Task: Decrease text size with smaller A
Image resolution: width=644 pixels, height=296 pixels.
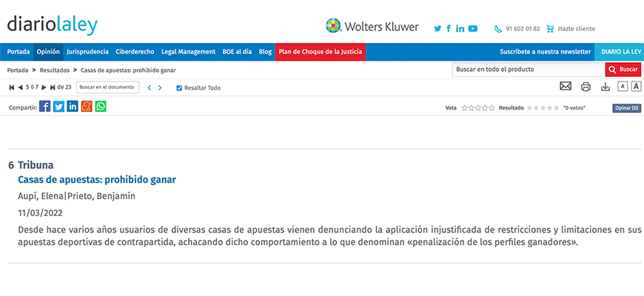Action: pos(623,87)
